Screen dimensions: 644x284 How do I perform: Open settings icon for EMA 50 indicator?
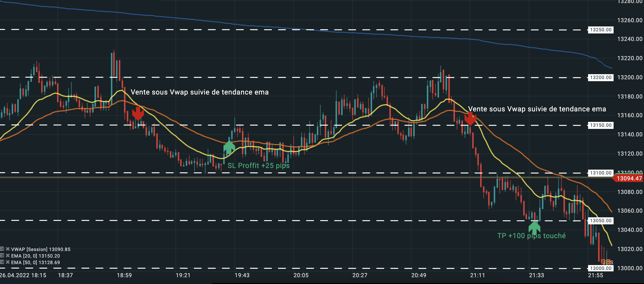pyautogui.click(x=2, y=262)
